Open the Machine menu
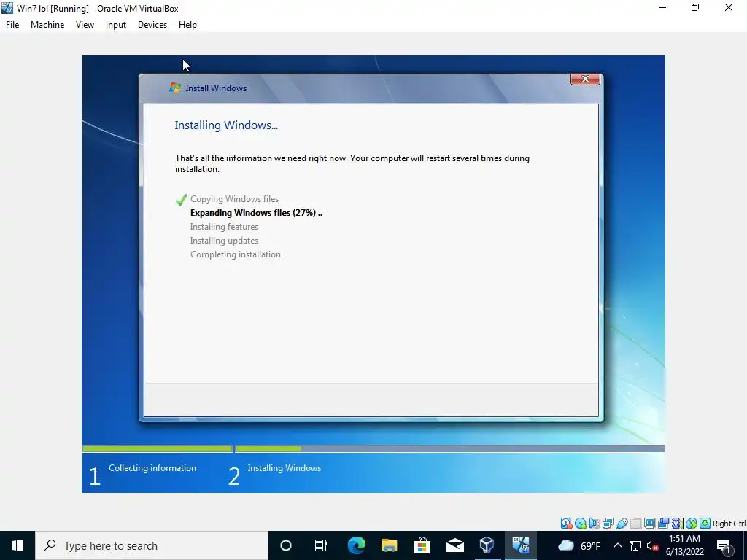The width and height of the screenshot is (747, 560). (47, 25)
